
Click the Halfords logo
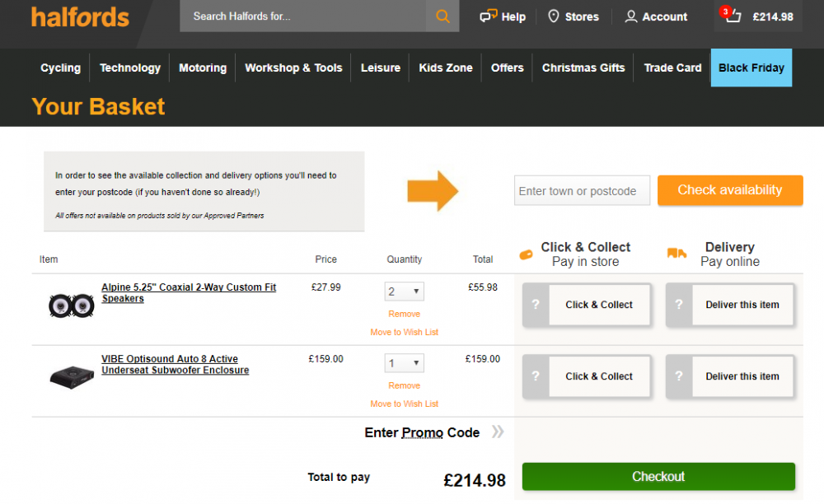pos(80,16)
